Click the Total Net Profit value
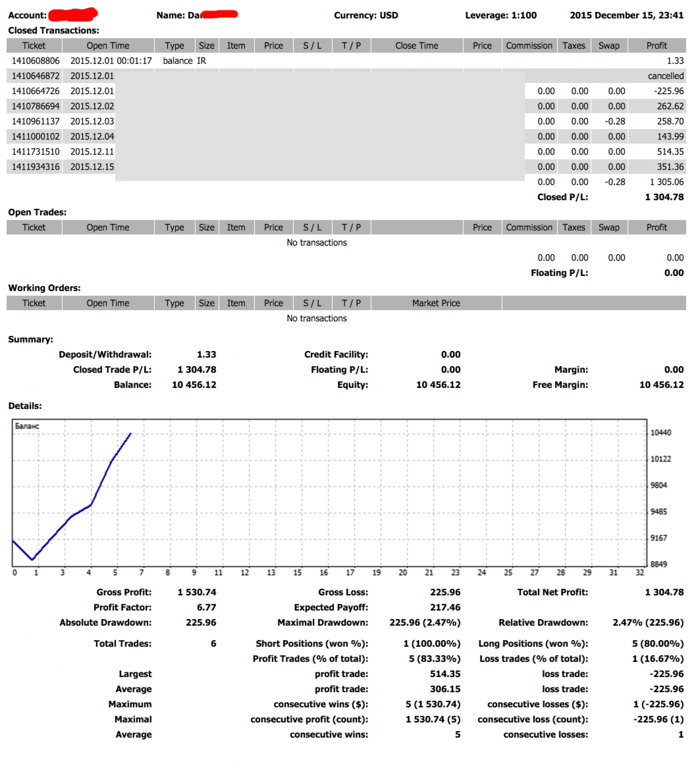The height and width of the screenshot is (762, 700). pyautogui.click(x=664, y=592)
